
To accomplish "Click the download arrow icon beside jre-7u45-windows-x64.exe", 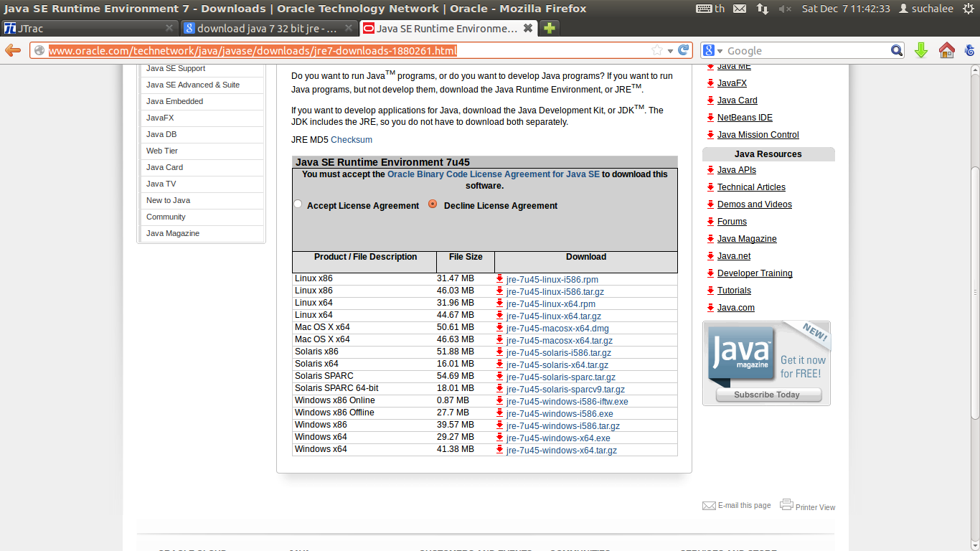I will coord(500,437).
